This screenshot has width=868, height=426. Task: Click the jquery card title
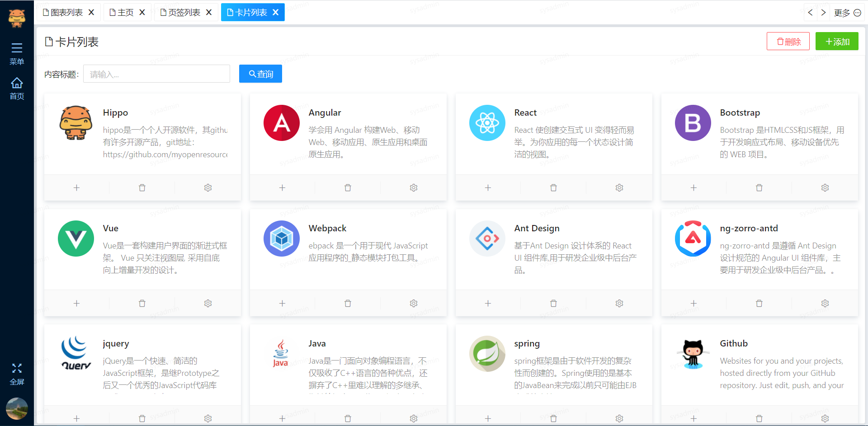pyautogui.click(x=116, y=344)
